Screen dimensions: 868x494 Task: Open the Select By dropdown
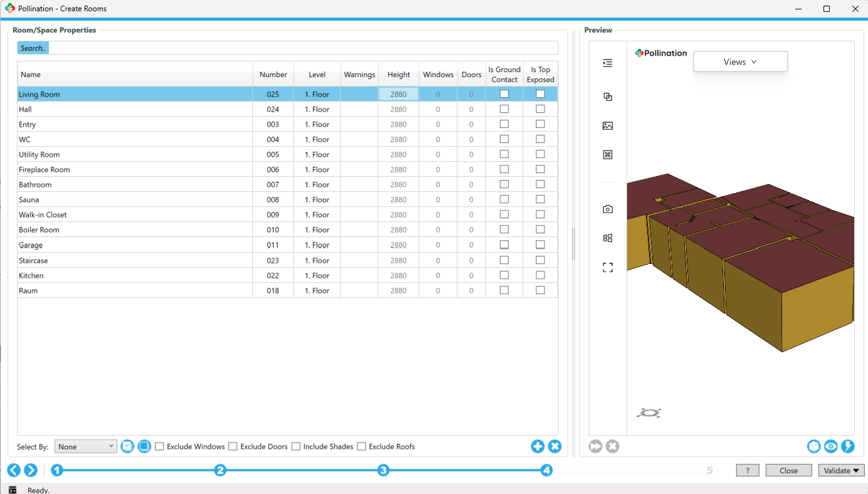(x=85, y=447)
